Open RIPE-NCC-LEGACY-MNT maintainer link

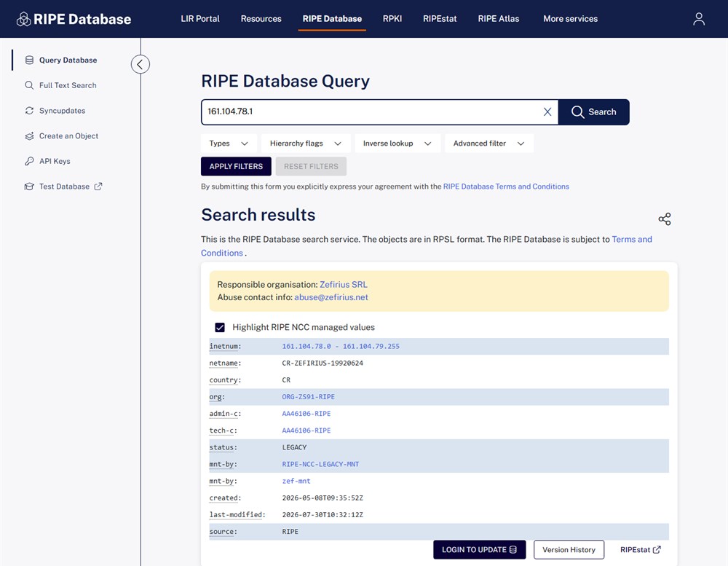click(320, 464)
